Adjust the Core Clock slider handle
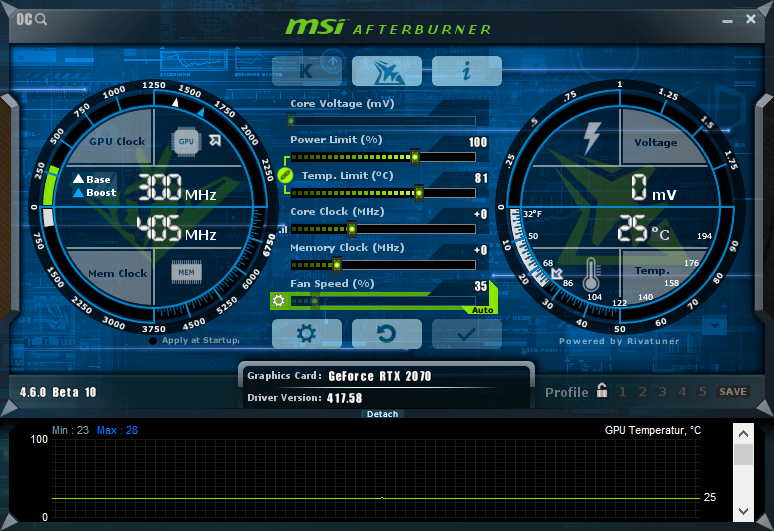The width and height of the screenshot is (774, 531). 352,229
